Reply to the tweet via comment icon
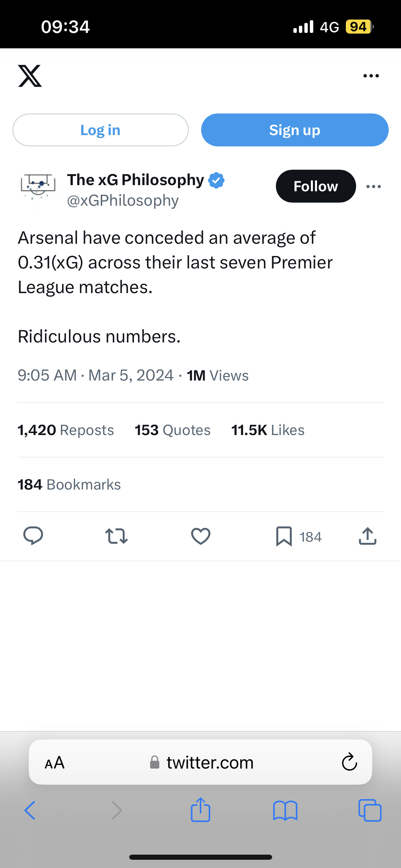401x868 pixels. coord(33,536)
